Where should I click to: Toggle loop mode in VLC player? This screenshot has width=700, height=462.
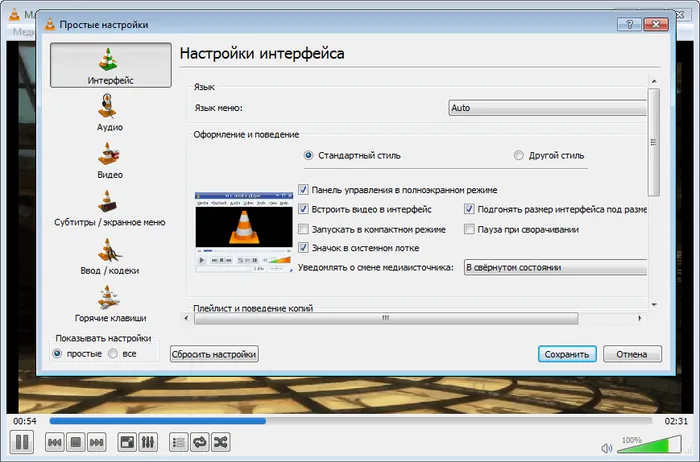[x=200, y=442]
